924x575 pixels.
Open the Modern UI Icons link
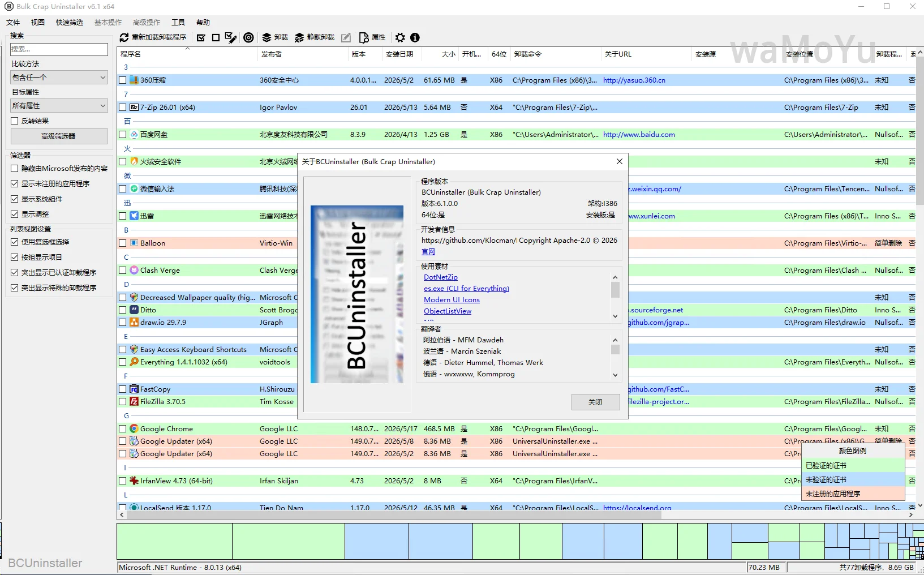point(452,300)
